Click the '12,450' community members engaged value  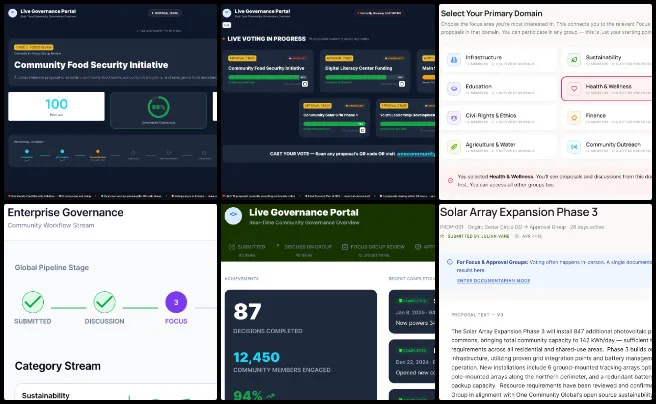pyautogui.click(x=256, y=357)
